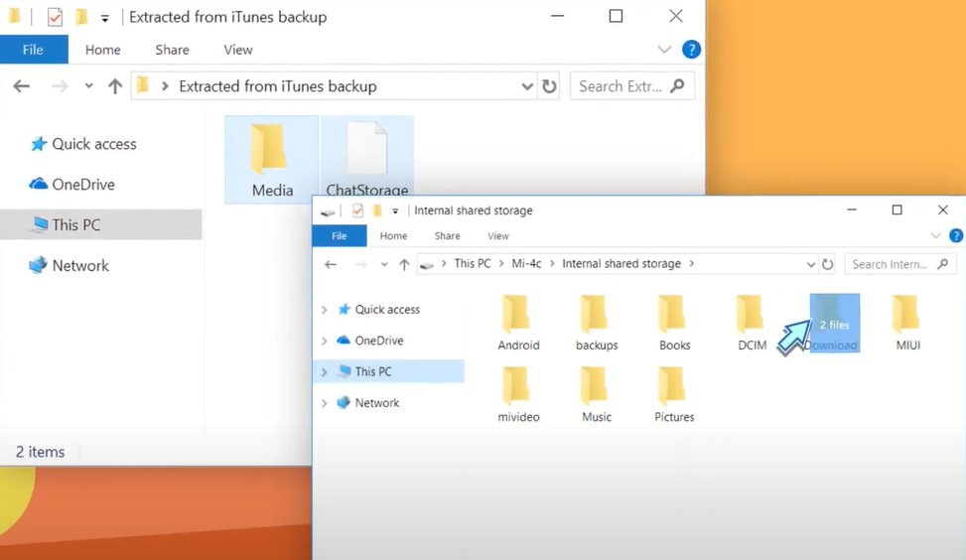
Task: Open File menu in iTunes backup window
Action: coord(34,50)
